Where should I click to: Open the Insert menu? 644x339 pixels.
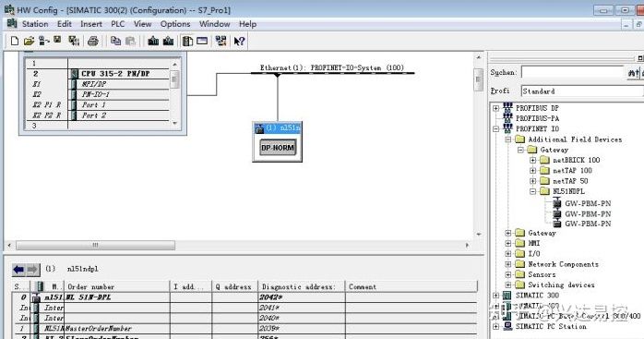(x=91, y=24)
